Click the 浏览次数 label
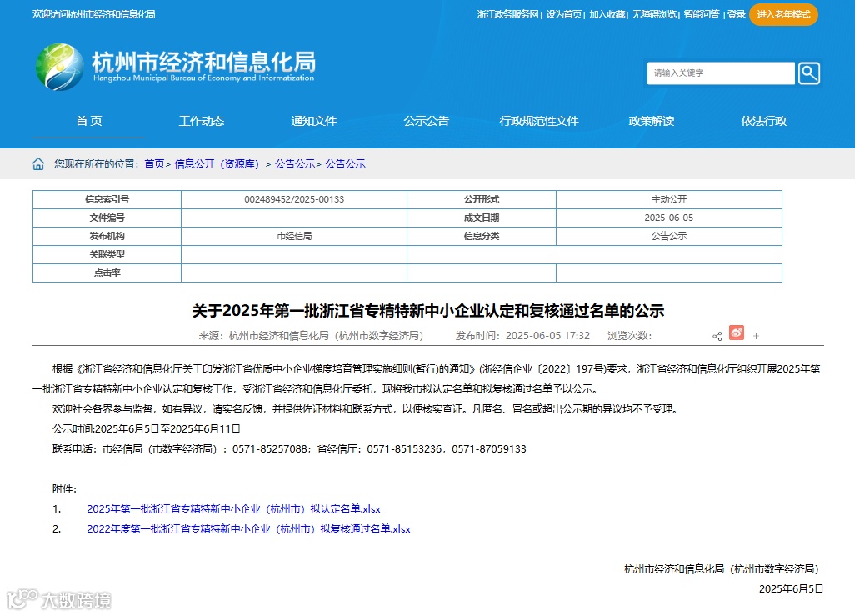This screenshot has height=616, width=855. pos(630,336)
